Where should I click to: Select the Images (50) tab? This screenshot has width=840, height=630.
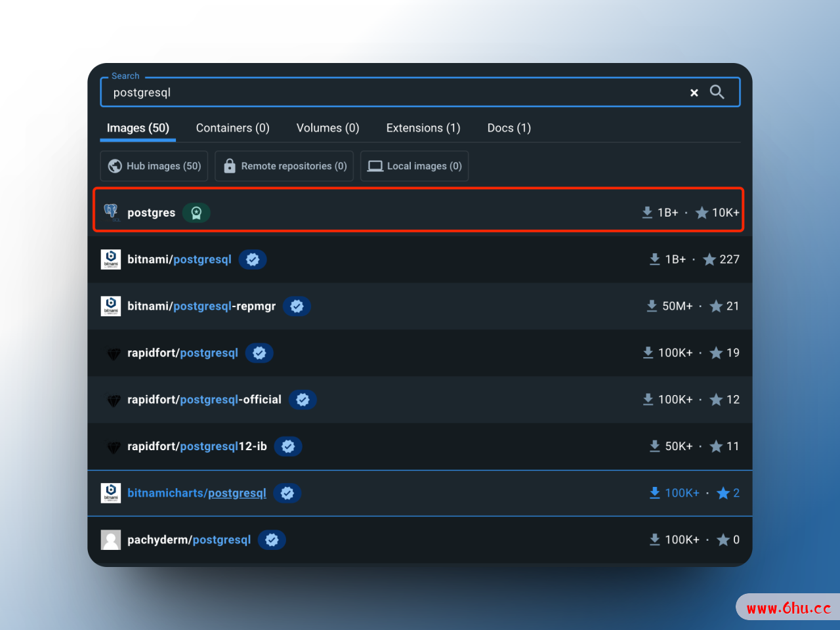coord(138,128)
